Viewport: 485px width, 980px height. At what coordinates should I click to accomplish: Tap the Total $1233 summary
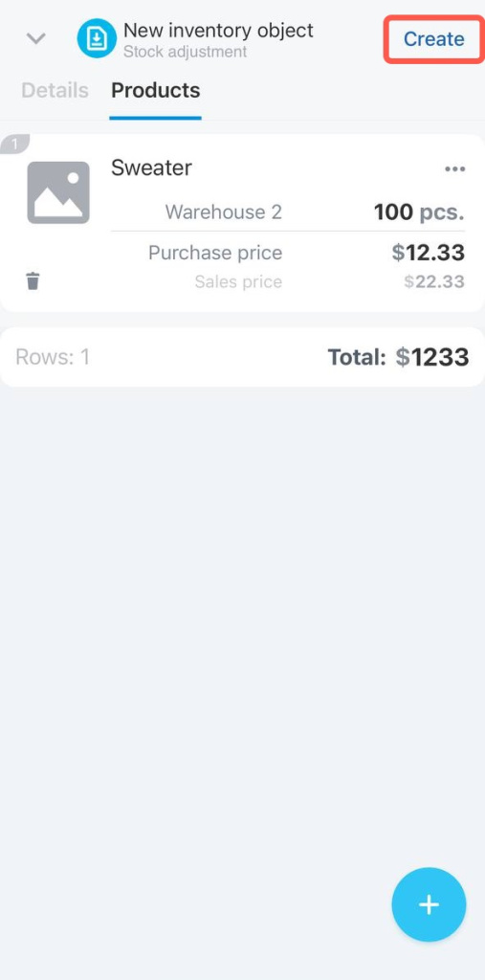[x=398, y=358]
